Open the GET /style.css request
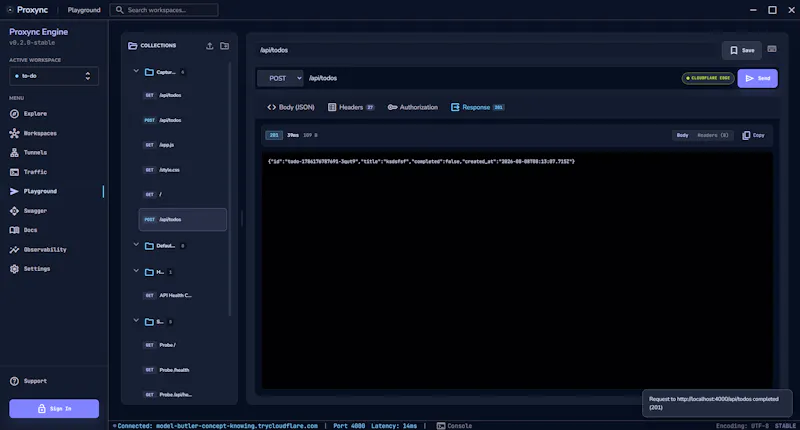This screenshot has width=800, height=430. (x=183, y=170)
